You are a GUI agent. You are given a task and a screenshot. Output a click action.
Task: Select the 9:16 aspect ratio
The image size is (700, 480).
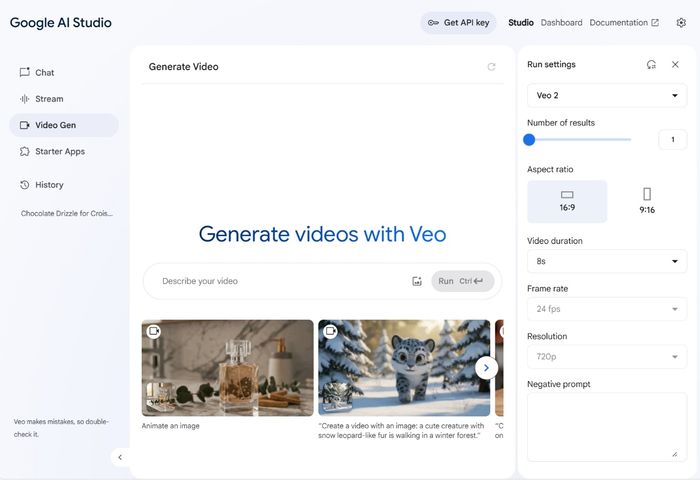(647, 201)
